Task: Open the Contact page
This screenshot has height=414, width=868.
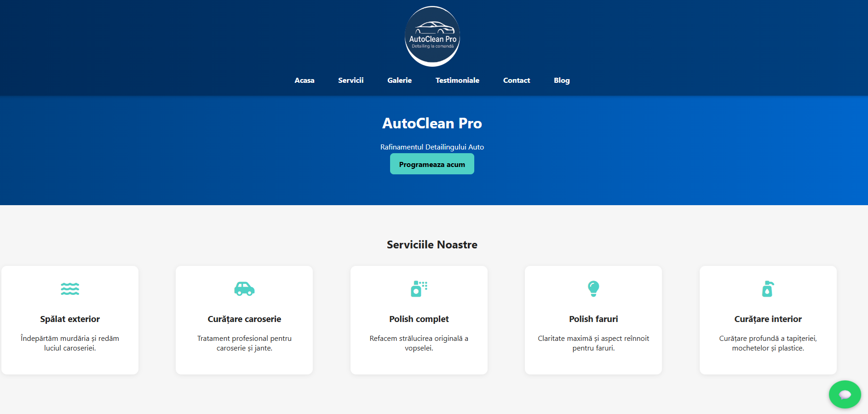Action: tap(517, 80)
